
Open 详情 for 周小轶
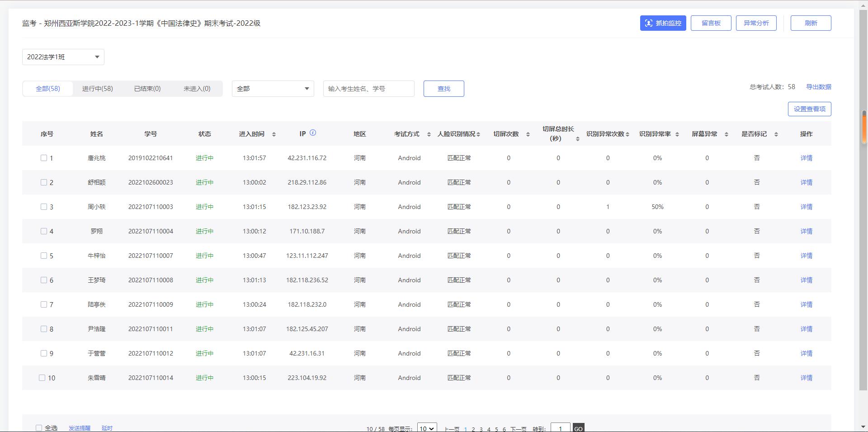click(807, 207)
